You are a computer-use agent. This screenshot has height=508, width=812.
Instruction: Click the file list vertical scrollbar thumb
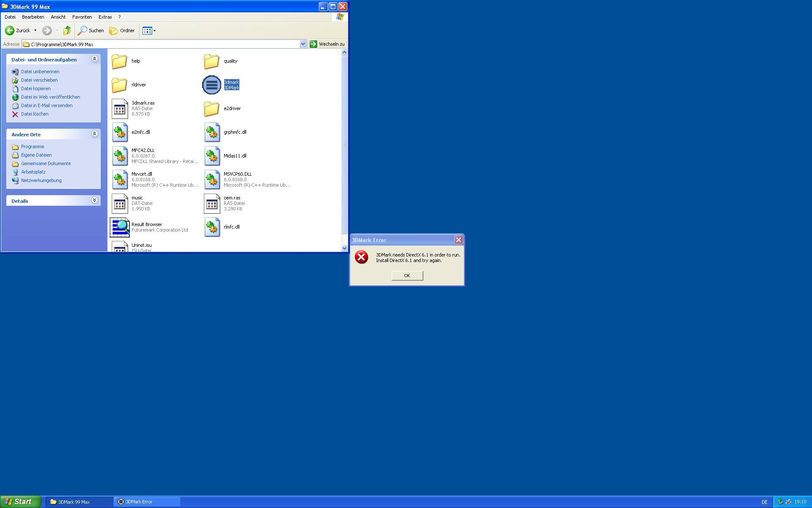tap(344, 145)
